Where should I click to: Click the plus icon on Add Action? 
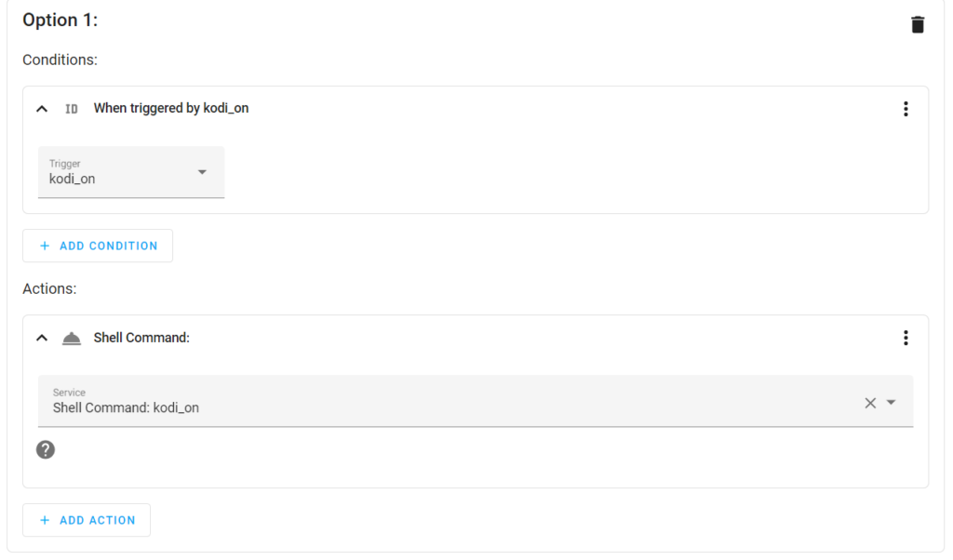point(45,521)
